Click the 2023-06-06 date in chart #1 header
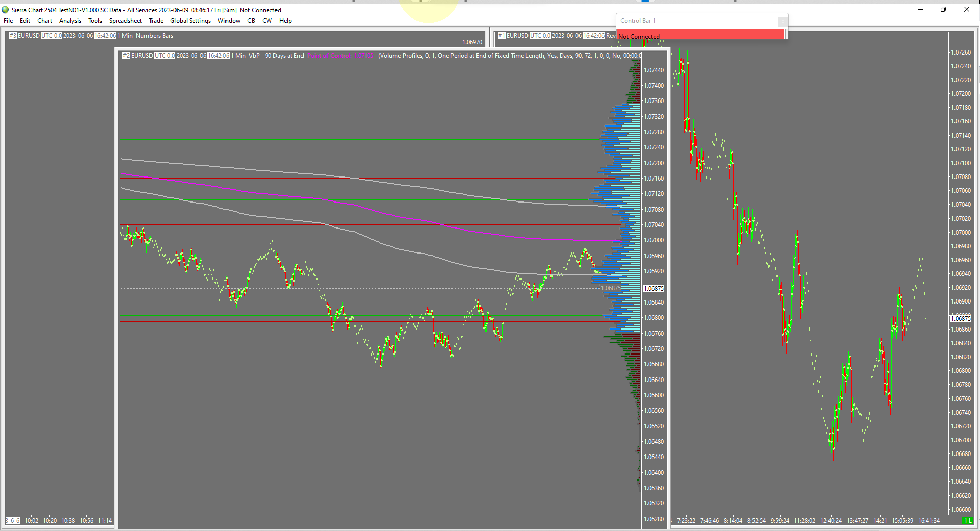This screenshot has height=531, width=980. pyautogui.click(x=567, y=36)
